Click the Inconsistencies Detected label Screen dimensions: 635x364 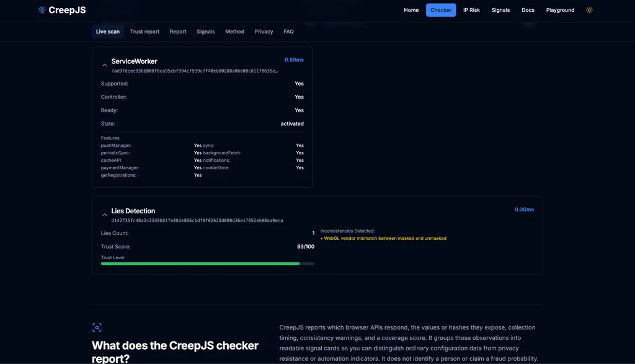pos(347,231)
